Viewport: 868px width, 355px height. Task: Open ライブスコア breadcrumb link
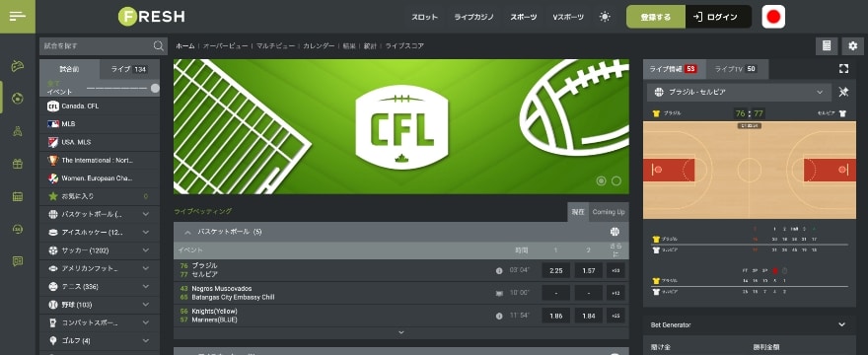click(404, 46)
